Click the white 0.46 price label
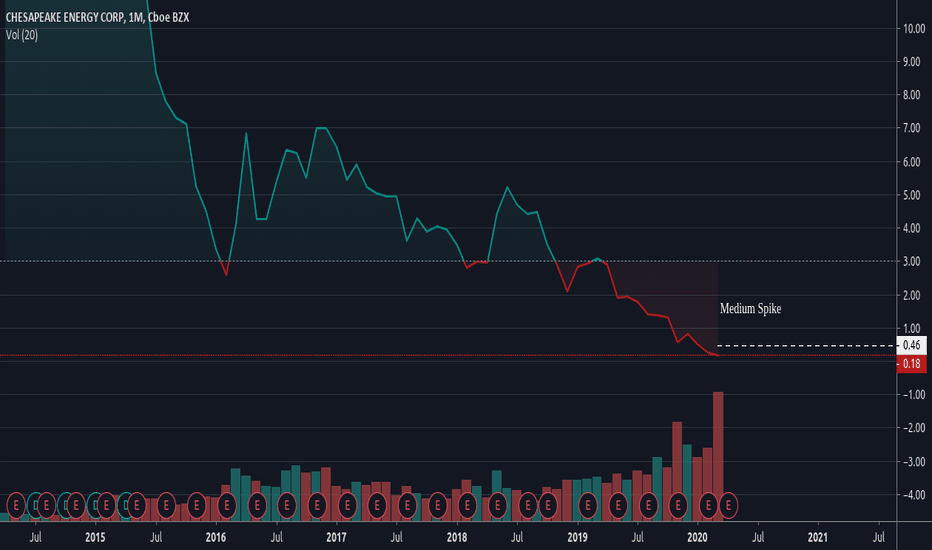Screen dimensions: 932x550 [911, 345]
